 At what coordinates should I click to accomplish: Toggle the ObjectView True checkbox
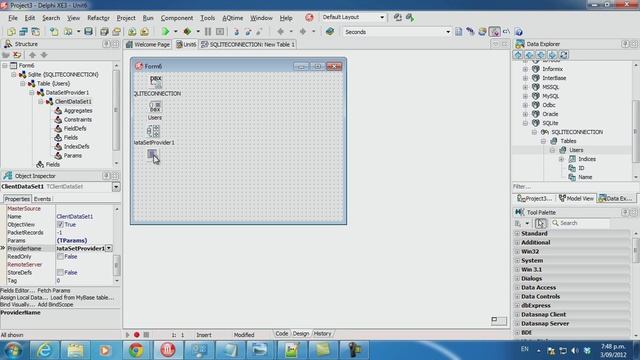(60, 224)
